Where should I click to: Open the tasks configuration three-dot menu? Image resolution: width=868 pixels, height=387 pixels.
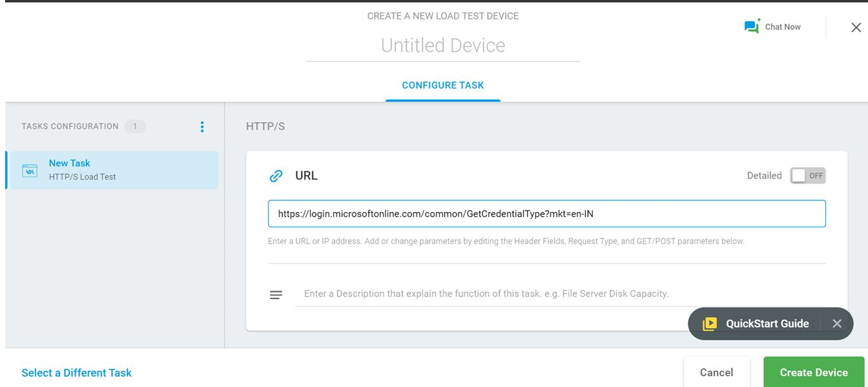click(x=202, y=127)
